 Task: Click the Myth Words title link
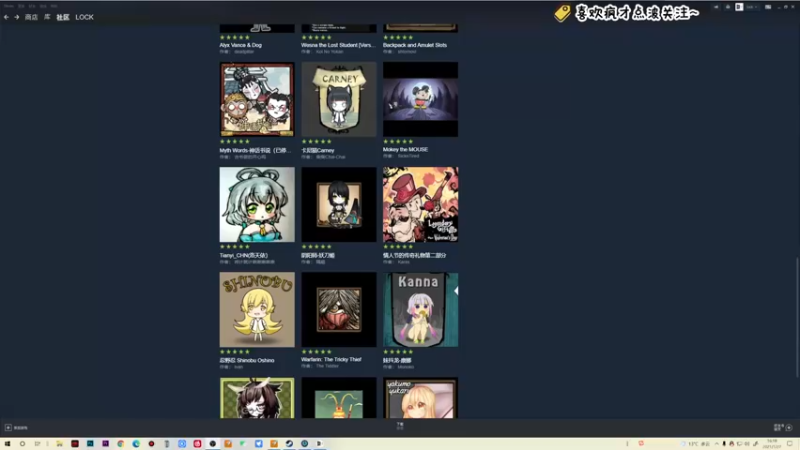coord(255,151)
